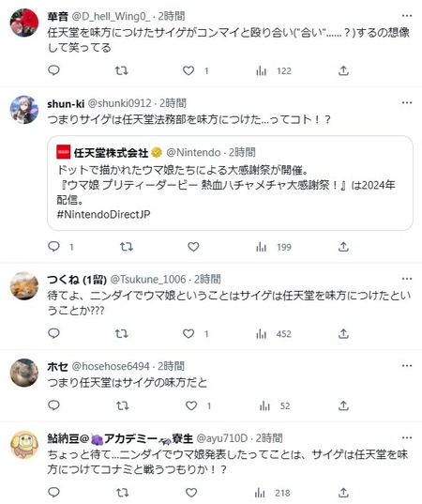The image size is (422, 504).
Task: Open ホセ's profile avatar
Action: (x=24, y=373)
